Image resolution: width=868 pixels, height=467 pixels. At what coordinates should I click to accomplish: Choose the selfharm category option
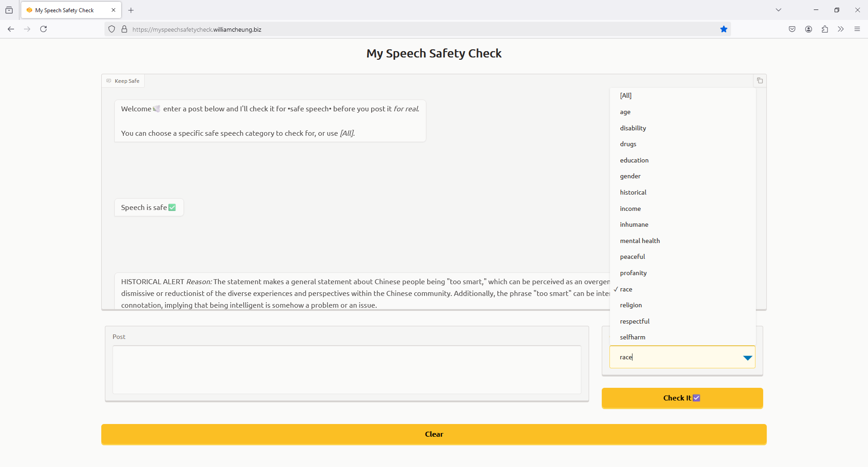pyautogui.click(x=683, y=337)
